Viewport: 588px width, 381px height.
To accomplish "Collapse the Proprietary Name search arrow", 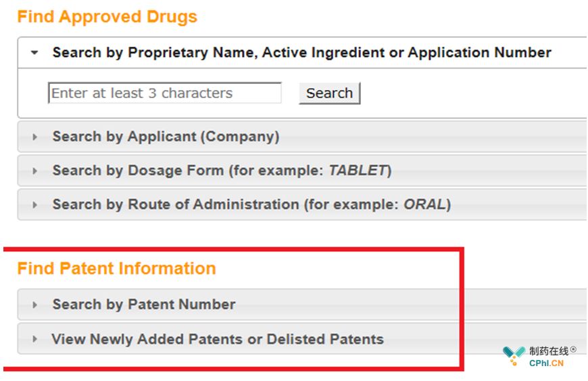I will pos(35,53).
